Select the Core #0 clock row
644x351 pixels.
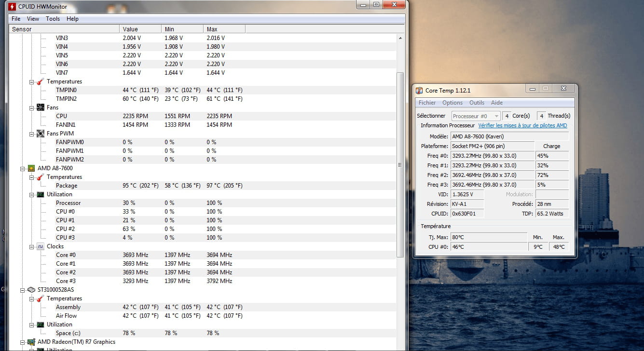(x=203, y=255)
